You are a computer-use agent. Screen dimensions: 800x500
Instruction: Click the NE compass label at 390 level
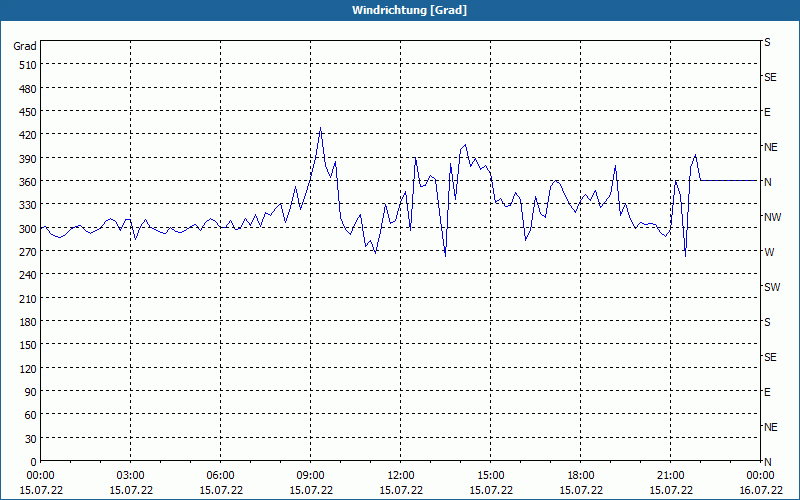coord(771,147)
